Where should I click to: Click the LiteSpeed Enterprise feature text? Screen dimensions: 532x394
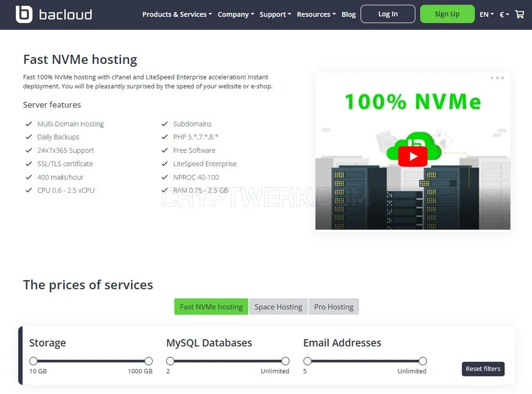click(205, 163)
